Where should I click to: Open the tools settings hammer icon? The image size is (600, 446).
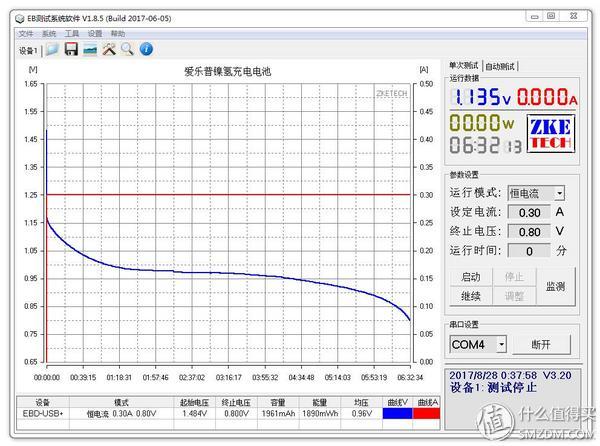click(x=109, y=49)
